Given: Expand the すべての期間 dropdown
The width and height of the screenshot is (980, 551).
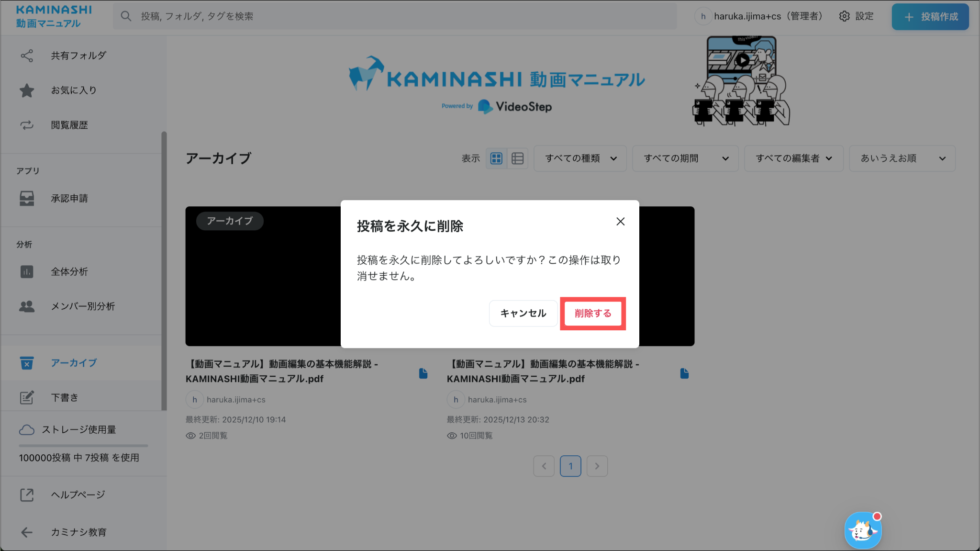Looking at the screenshot, I should tap(685, 158).
